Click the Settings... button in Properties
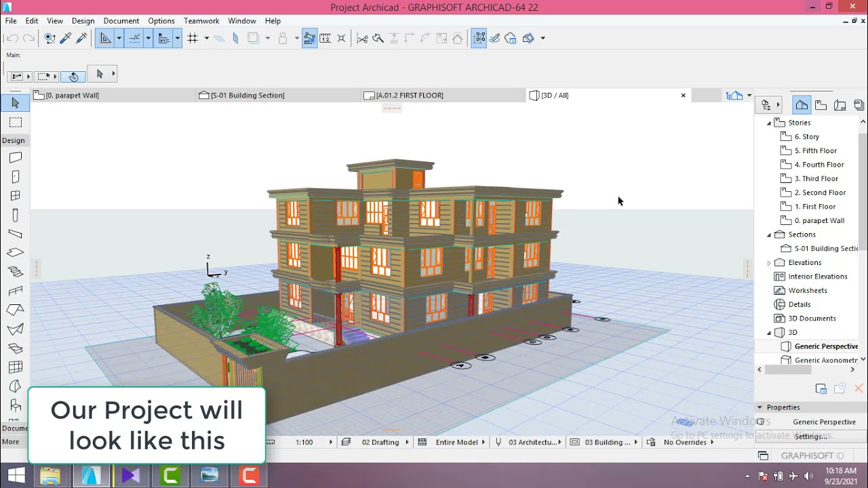 pos(810,436)
